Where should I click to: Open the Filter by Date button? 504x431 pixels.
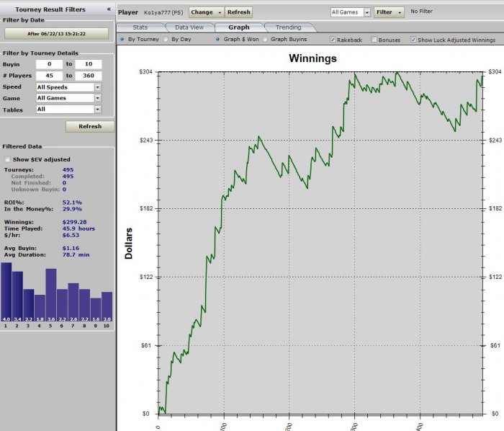pos(57,34)
